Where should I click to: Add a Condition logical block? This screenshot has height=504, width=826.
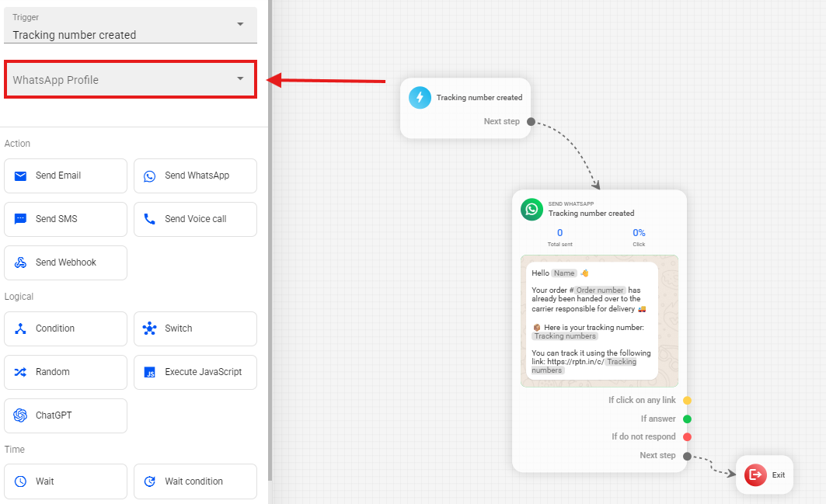tap(65, 328)
